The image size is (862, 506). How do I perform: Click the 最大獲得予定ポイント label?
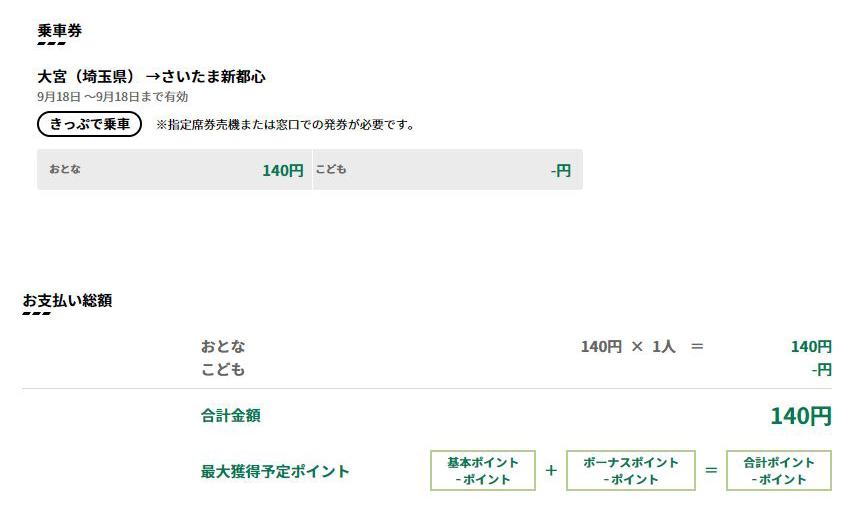point(275,471)
